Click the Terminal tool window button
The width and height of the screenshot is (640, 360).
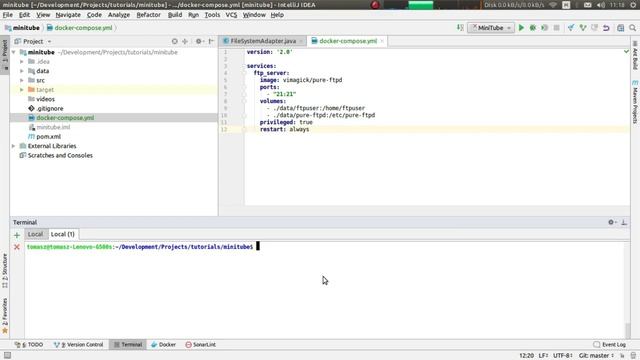[128, 345]
